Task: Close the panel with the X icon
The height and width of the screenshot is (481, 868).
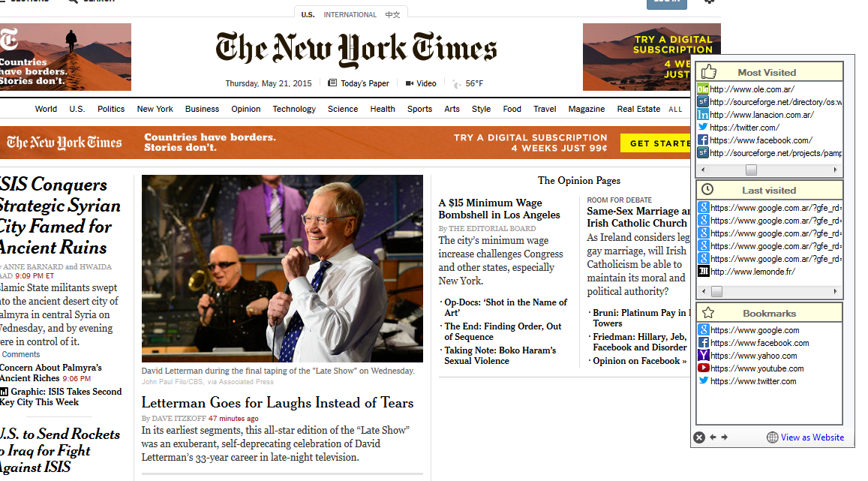Action: (x=699, y=437)
